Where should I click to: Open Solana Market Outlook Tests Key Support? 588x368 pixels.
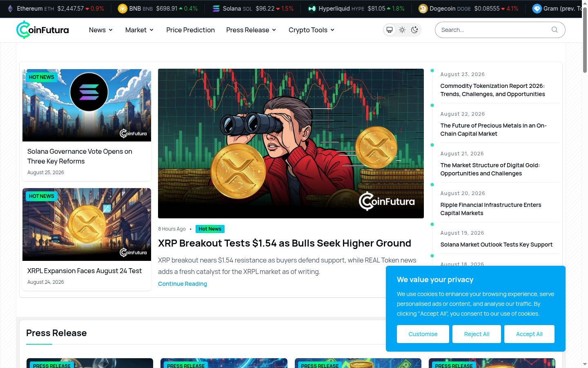[x=497, y=245]
